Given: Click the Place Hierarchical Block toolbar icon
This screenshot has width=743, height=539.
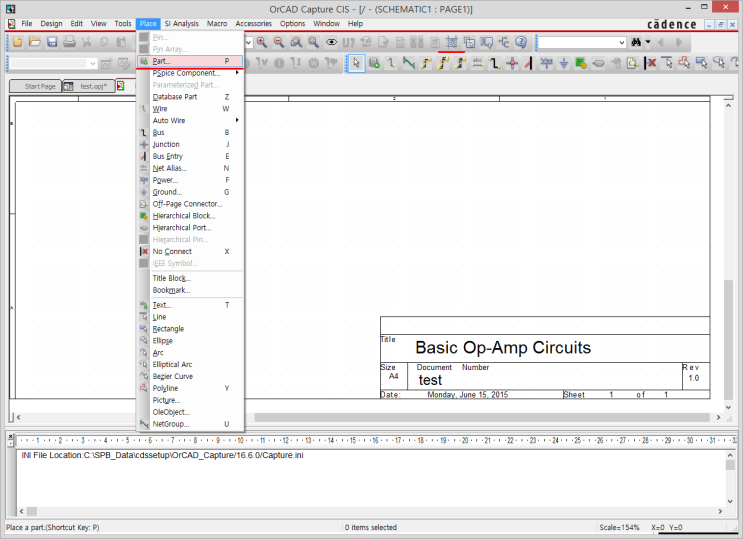Looking at the screenshot, I should tap(581, 63).
